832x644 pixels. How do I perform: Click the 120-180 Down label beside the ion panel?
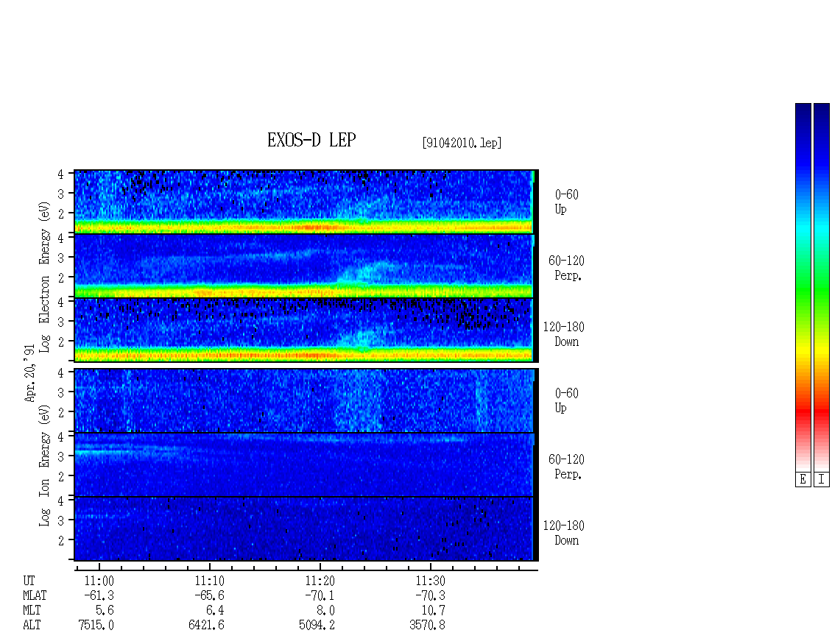click(x=563, y=533)
